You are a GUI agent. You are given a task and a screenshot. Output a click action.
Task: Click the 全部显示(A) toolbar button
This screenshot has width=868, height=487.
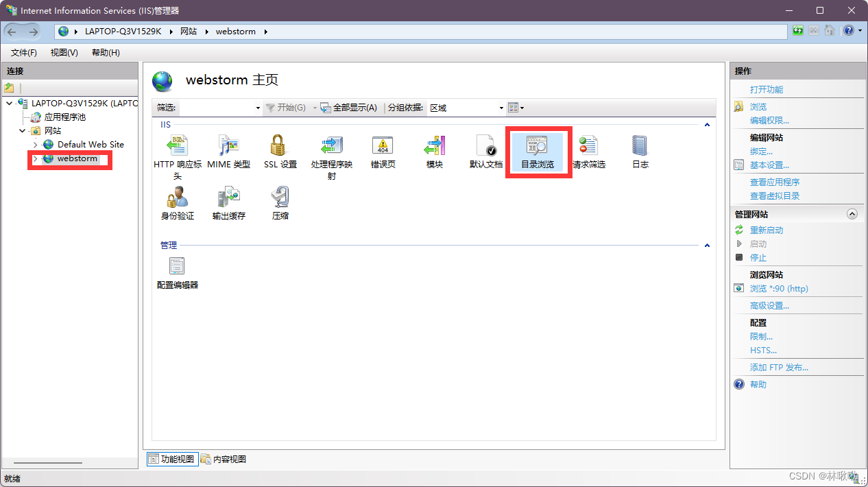(349, 108)
